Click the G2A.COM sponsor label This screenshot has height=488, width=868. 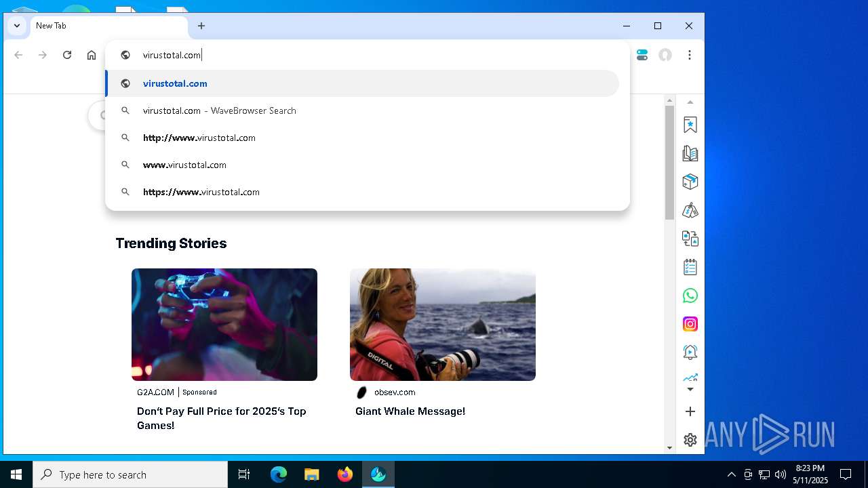pyautogui.click(x=155, y=392)
